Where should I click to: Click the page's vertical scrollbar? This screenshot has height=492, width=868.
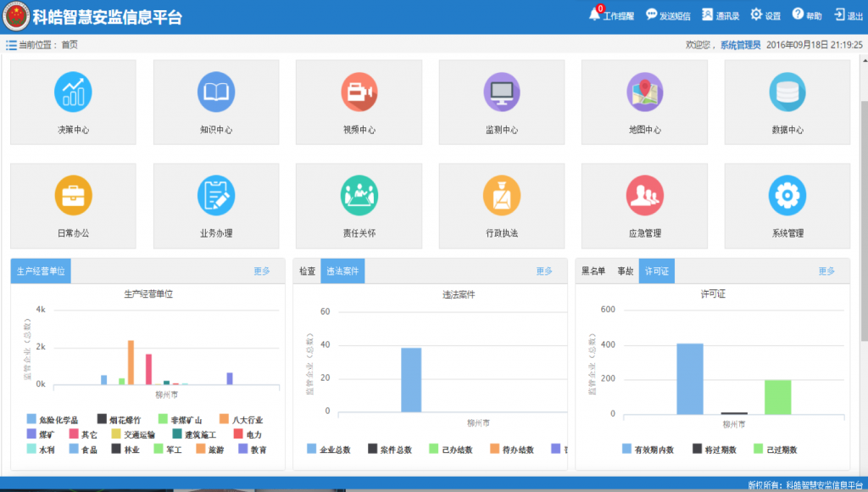tap(862, 212)
